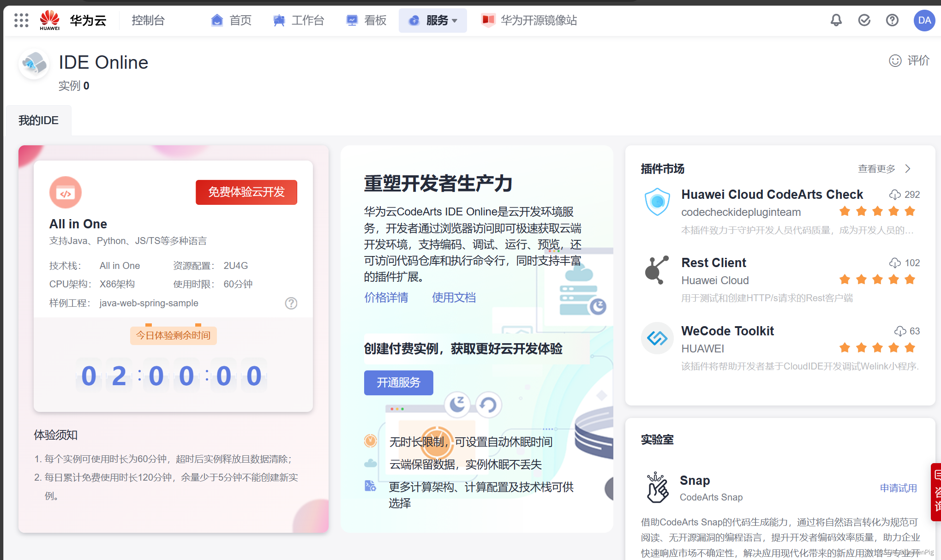This screenshot has width=941, height=560.
Task: Expand the 服务 dropdown menu
Action: click(x=433, y=20)
